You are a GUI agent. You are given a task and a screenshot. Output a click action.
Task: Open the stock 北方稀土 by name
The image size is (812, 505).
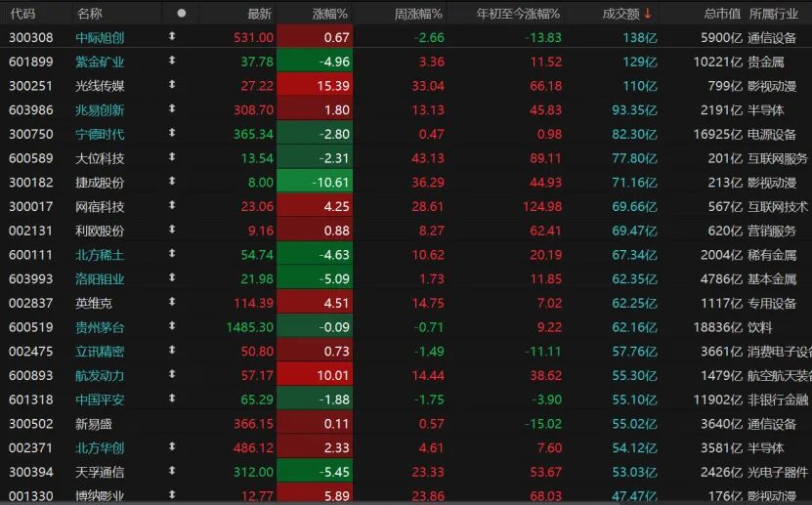click(100, 255)
